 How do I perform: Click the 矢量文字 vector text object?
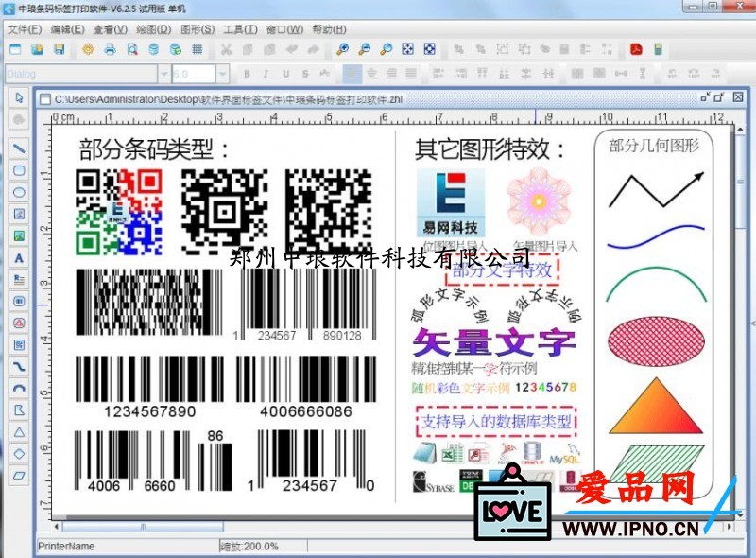coord(494,342)
